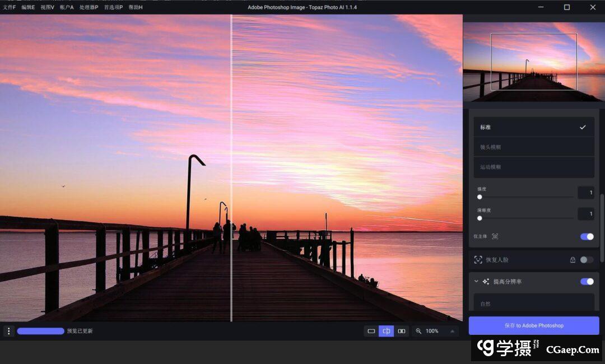This screenshot has height=364, width=605.
Task: Switch to single image view
Action: (x=371, y=331)
